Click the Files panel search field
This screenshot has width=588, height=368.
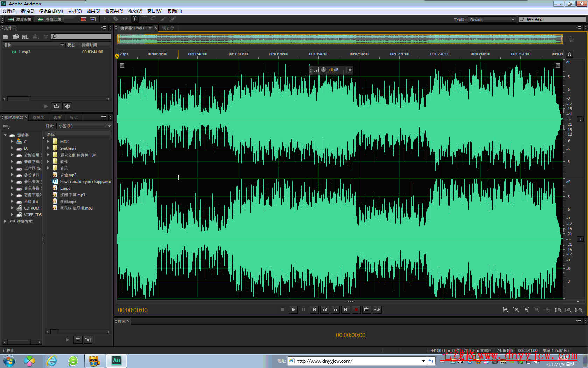click(x=81, y=36)
